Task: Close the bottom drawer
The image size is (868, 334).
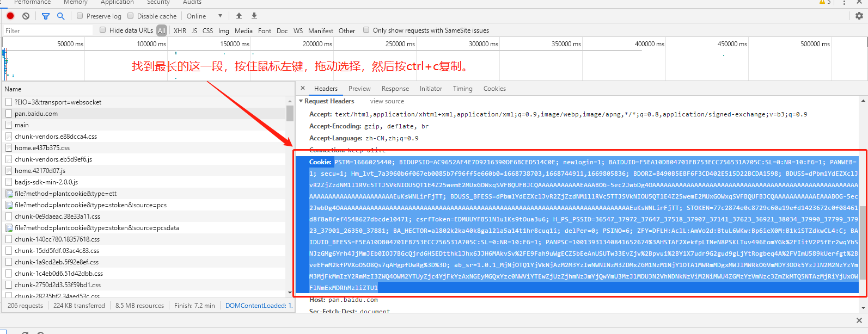Action: point(859,320)
